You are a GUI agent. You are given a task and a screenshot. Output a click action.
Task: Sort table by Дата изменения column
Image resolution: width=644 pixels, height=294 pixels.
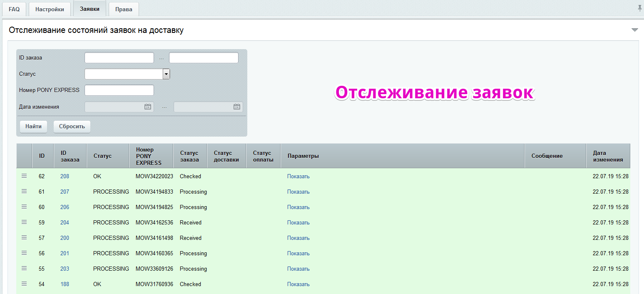(x=608, y=156)
